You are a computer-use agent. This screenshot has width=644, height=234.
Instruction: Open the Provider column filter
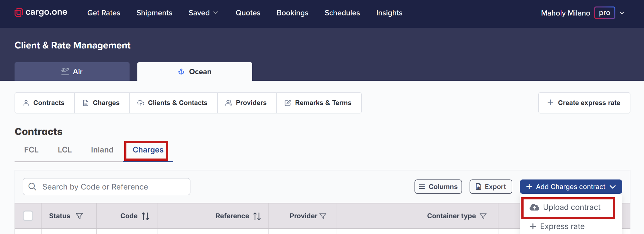click(x=323, y=216)
